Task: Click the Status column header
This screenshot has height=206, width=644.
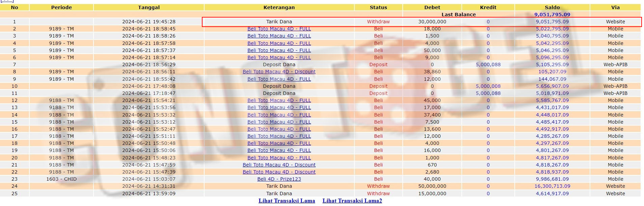Action: coord(378,7)
